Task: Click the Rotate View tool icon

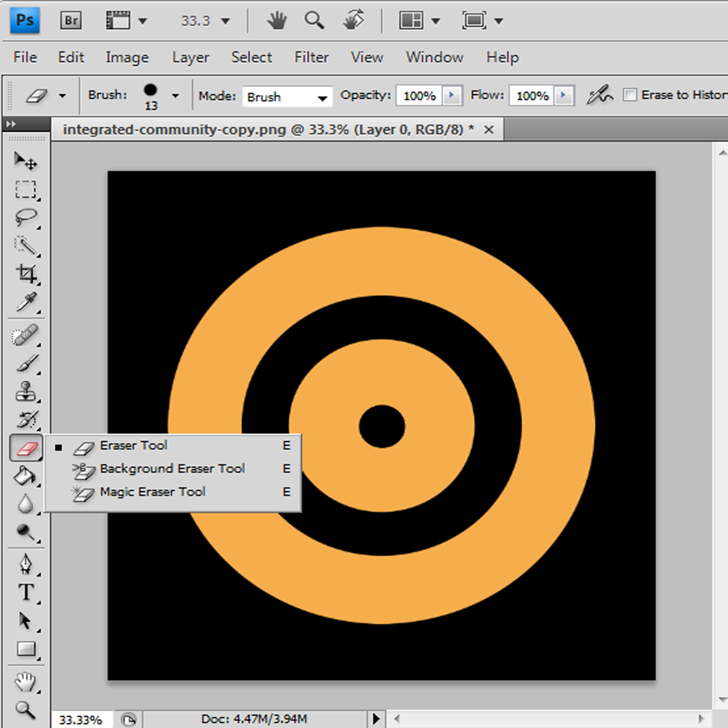Action: (x=354, y=20)
